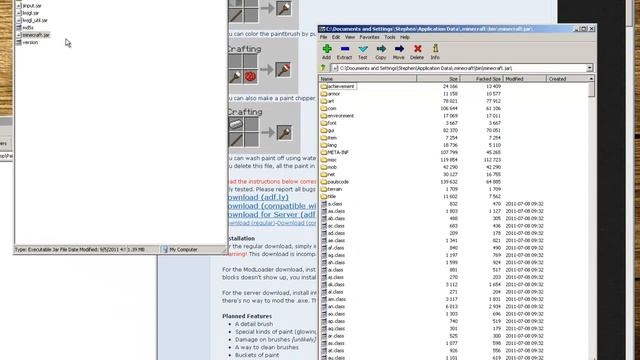Sort by the Modified column header
Image resolution: width=640 pixels, height=360 pixels.
pos(524,79)
